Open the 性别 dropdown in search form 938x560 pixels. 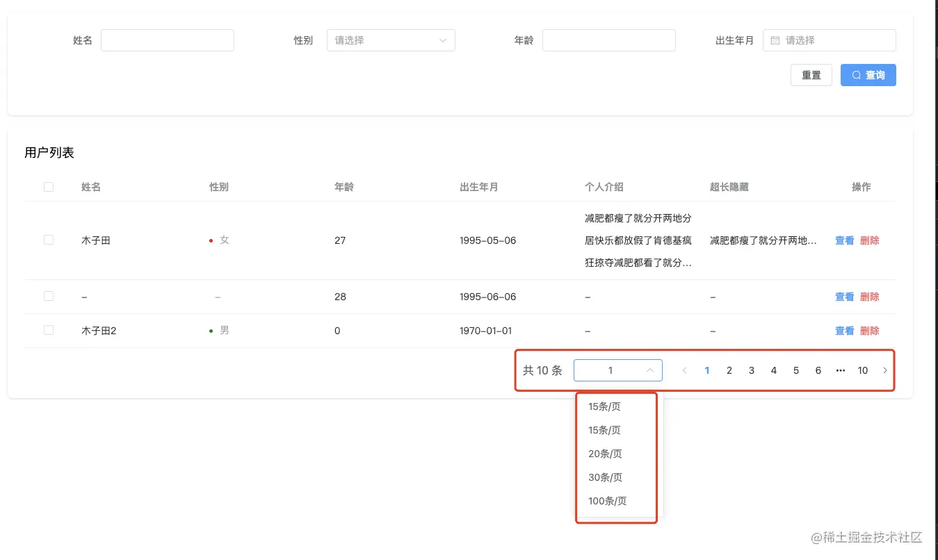pos(391,40)
